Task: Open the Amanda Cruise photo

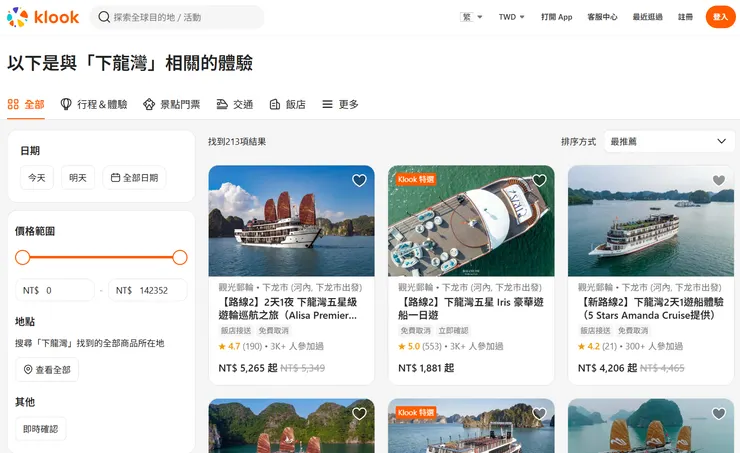Action: point(651,221)
